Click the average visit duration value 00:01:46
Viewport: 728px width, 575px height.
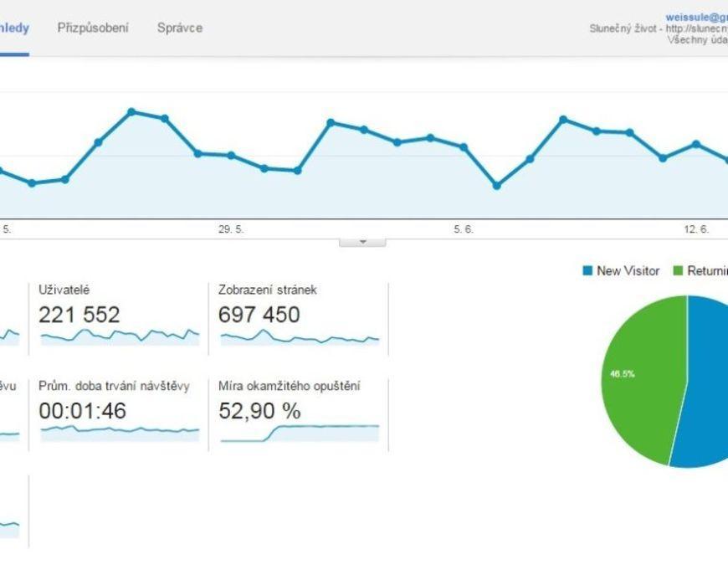click(x=80, y=411)
